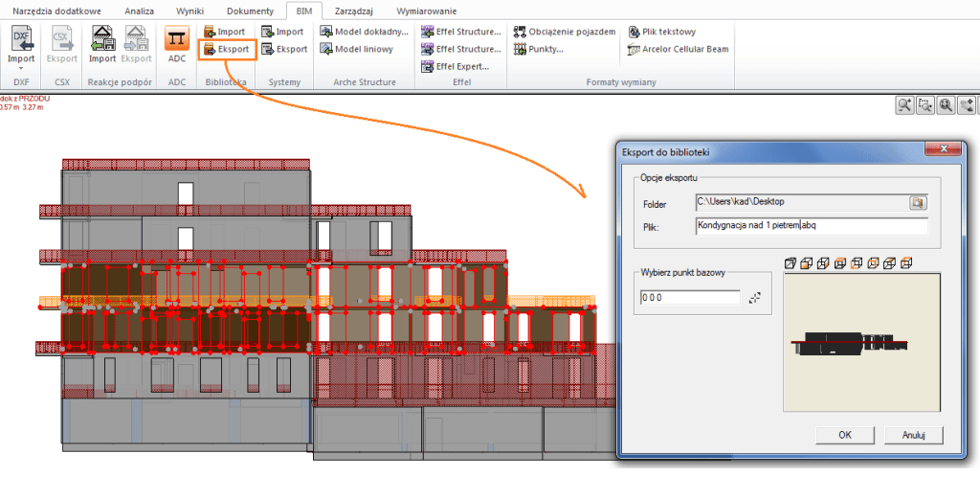Click Import in the Reakcje podpór group
Screen dimensions: 980x477
point(102,44)
